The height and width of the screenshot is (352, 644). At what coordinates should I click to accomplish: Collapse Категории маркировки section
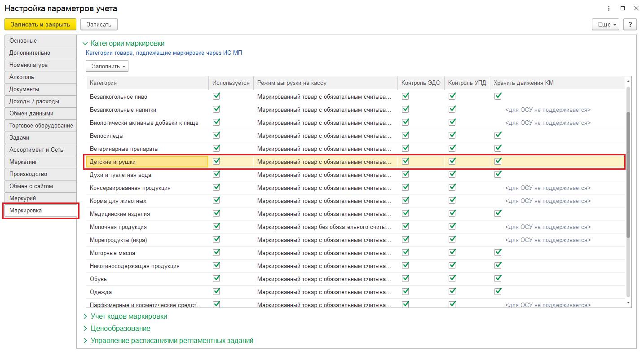(x=128, y=44)
